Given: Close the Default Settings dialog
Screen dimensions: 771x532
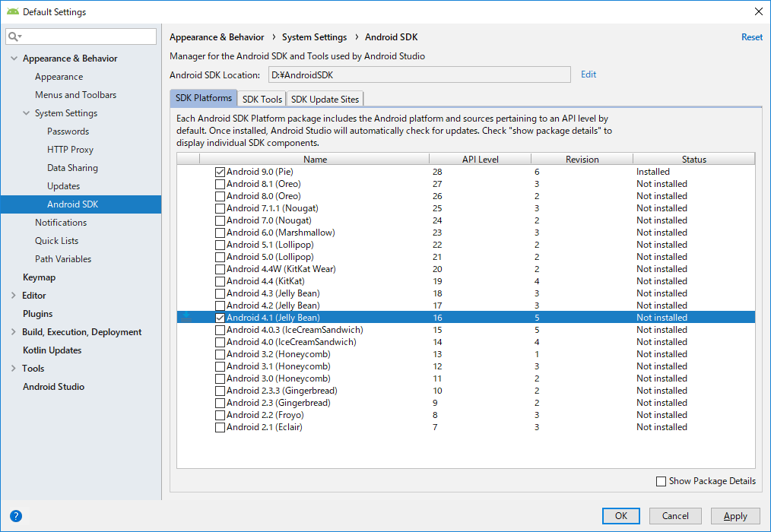Looking at the screenshot, I should click(759, 12).
